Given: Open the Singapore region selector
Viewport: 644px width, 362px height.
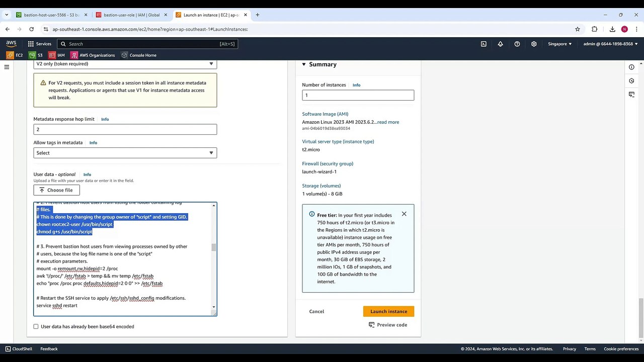Looking at the screenshot, I should 559,44.
